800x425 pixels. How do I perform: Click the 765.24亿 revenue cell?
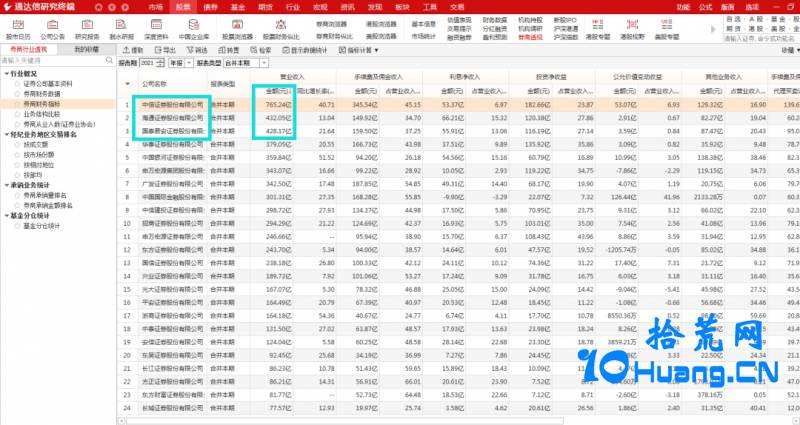(279, 105)
